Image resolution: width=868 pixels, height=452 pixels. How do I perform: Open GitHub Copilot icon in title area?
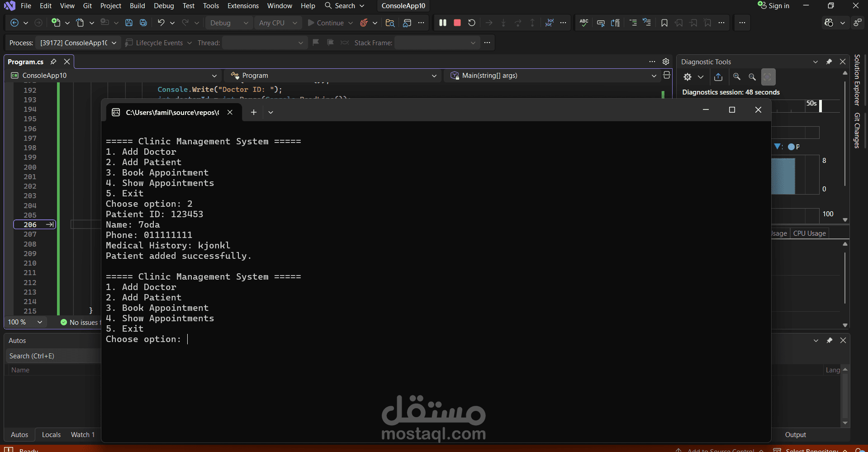pyautogui.click(x=829, y=23)
